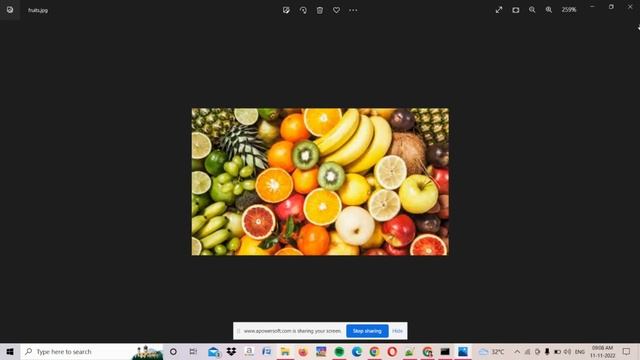Restore down the Photos window

coord(611,7)
